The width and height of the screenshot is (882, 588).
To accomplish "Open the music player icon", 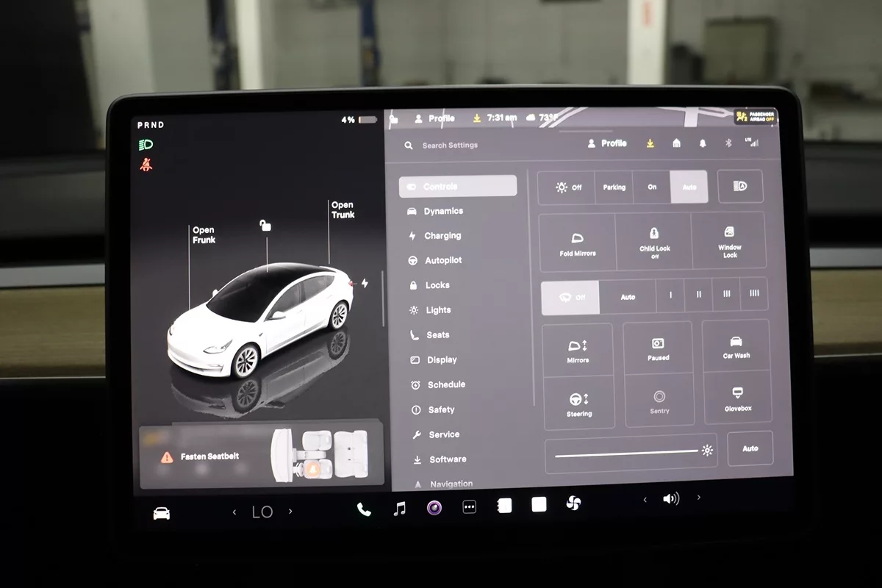I will pos(399,508).
